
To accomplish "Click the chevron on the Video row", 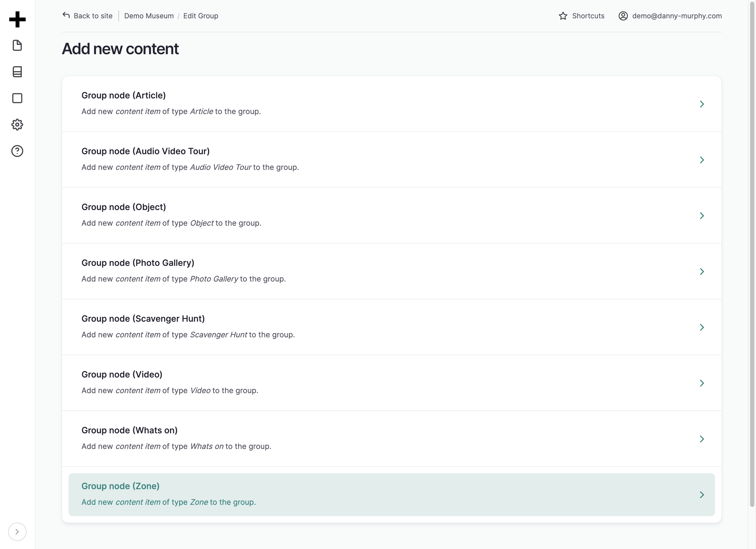I will point(702,383).
